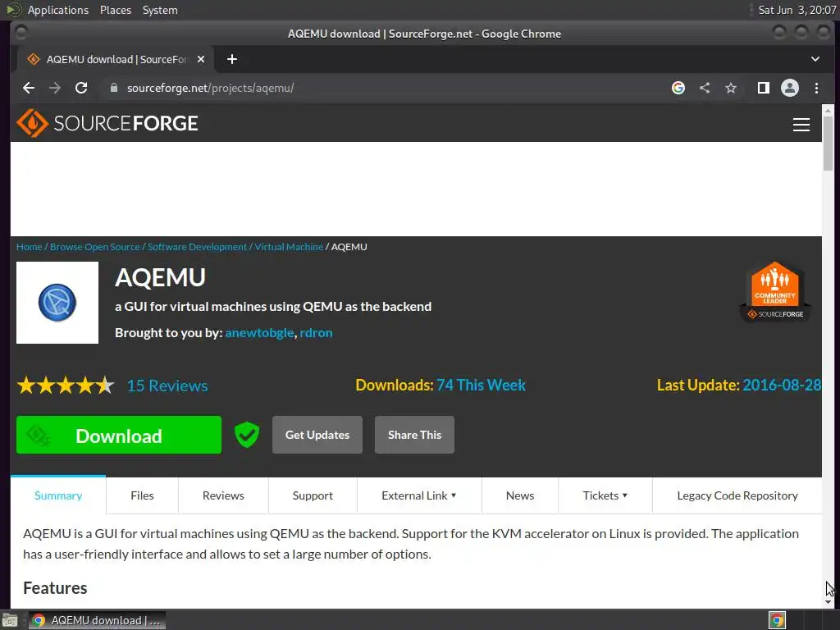Image resolution: width=840 pixels, height=630 pixels.
Task: Open SourceForge hamburger menu
Action: [801, 125]
